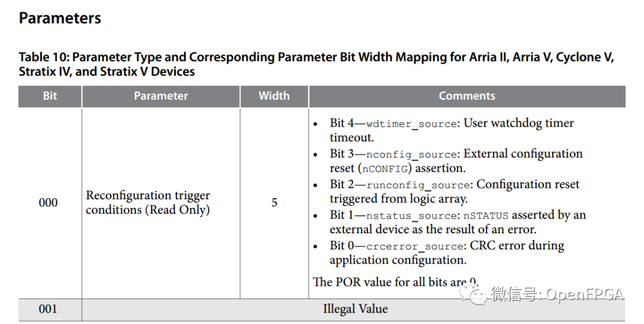Viewport: 644px width, 324px height.
Task: Click the Illegal Value row text
Action: click(355, 309)
